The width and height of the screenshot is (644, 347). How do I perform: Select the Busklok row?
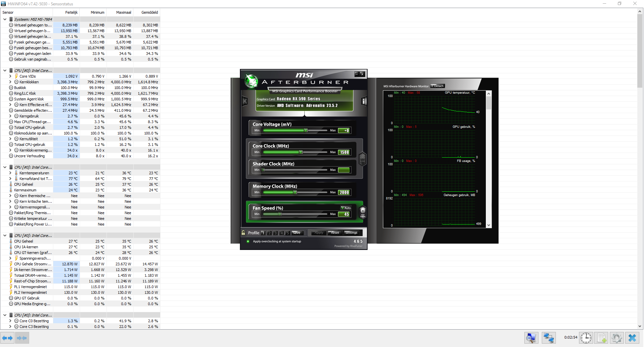pos(80,88)
